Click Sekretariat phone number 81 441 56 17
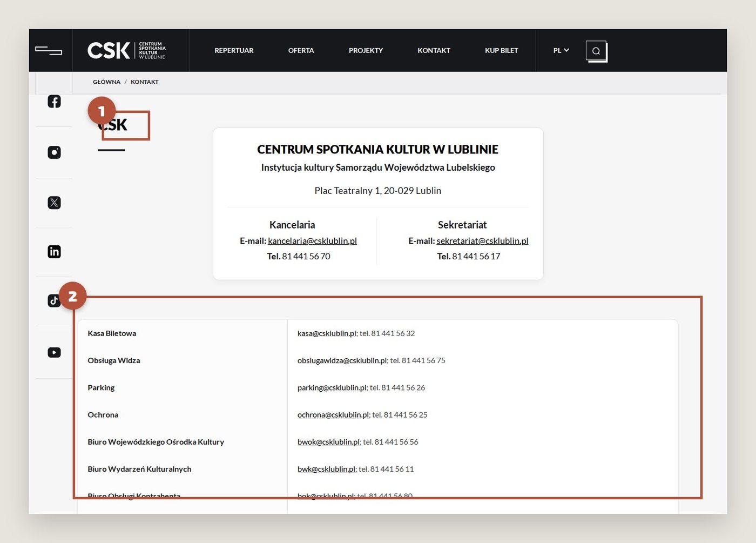Image resolution: width=756 pixels, height=543 pixels. pyautogui.click(x=476, y=256)
